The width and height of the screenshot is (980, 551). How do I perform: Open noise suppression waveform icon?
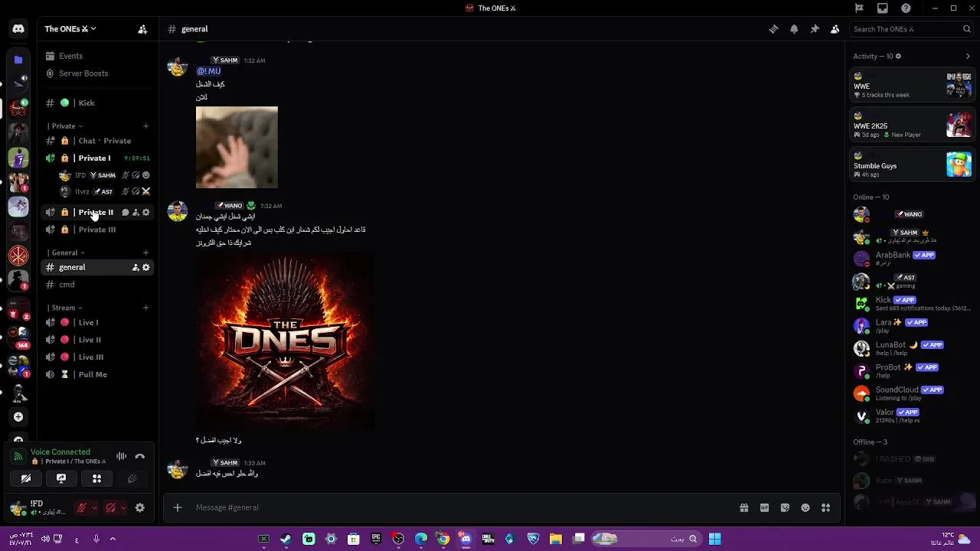point(121,456)
